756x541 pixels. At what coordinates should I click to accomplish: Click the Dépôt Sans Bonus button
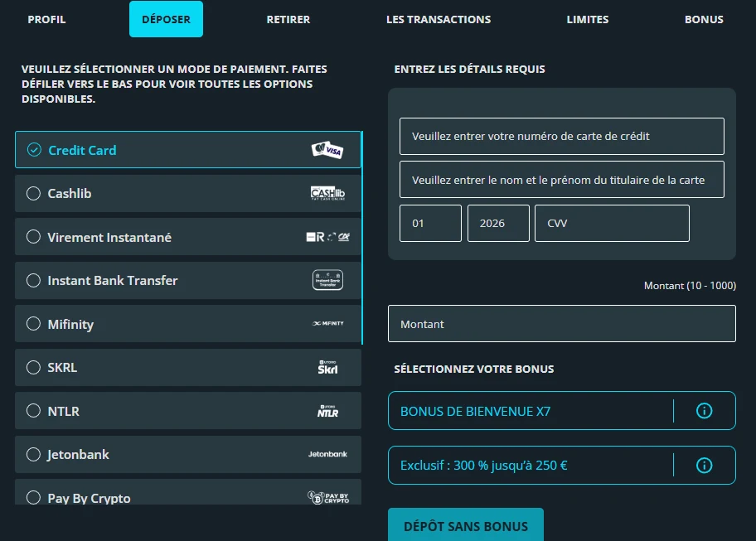[x=466, y=525]
